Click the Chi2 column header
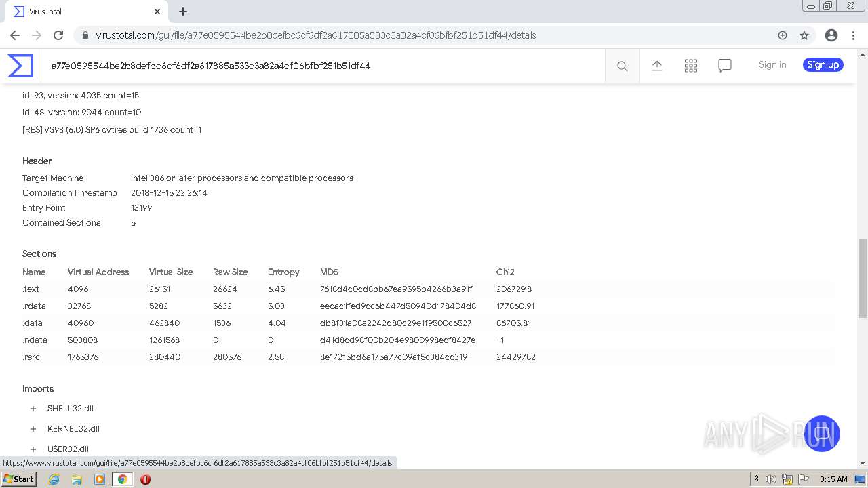 click(x=505, y=272)
